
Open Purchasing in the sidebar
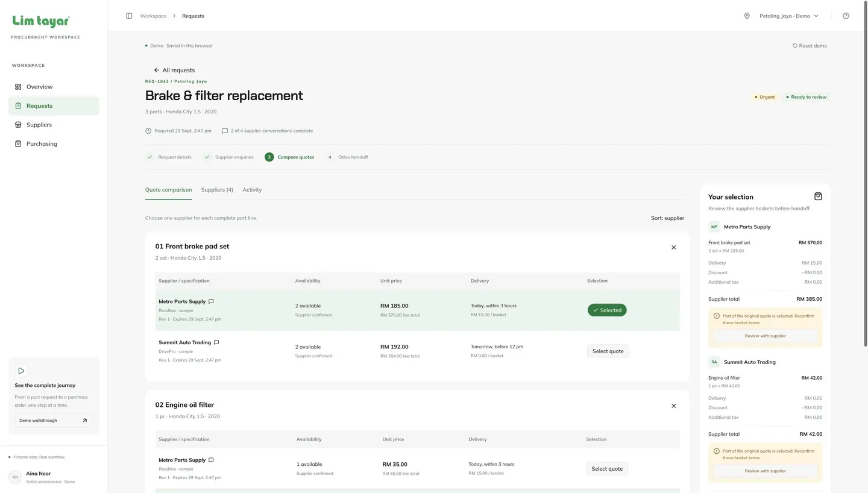[x=54, y=144]
